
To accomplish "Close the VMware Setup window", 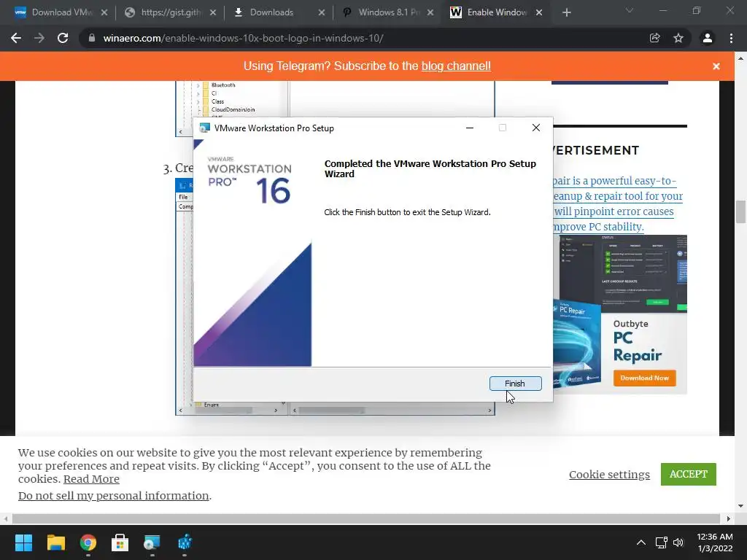I will click(536, 128).
